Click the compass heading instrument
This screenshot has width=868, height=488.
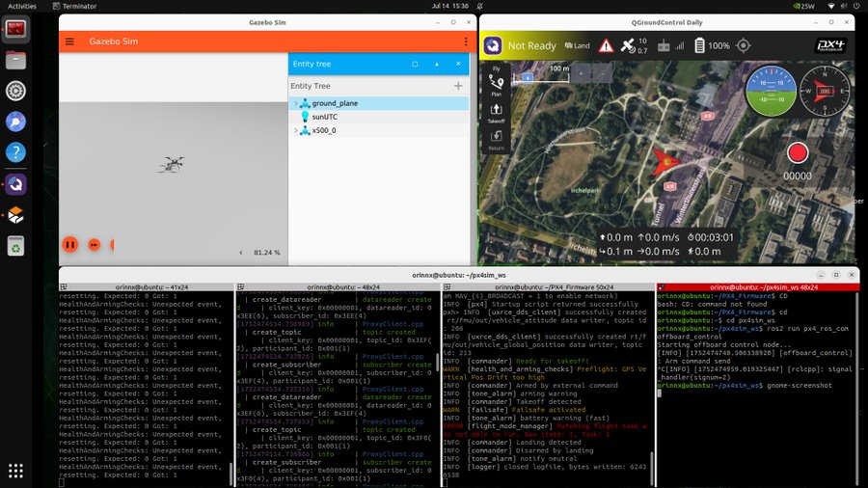(x=825, y=92)
